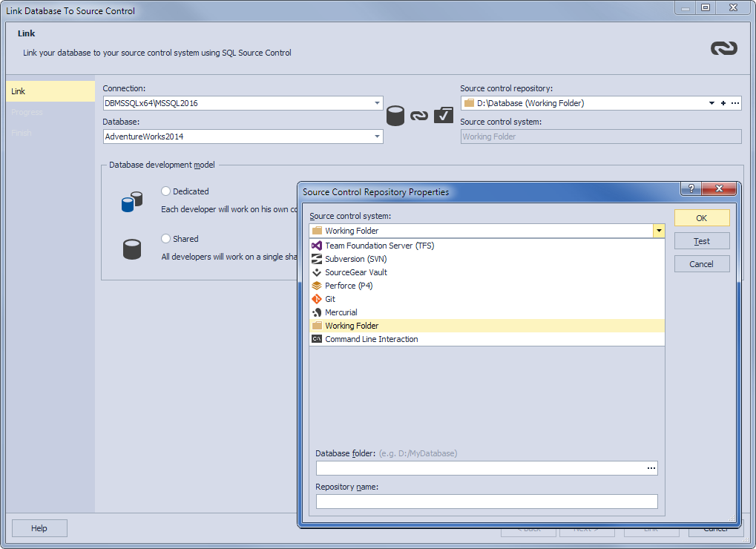The height and width of the screenshot is (549, 756).
Task: Choose Subversion (SVN) from the list
Action: coord(487,259)
